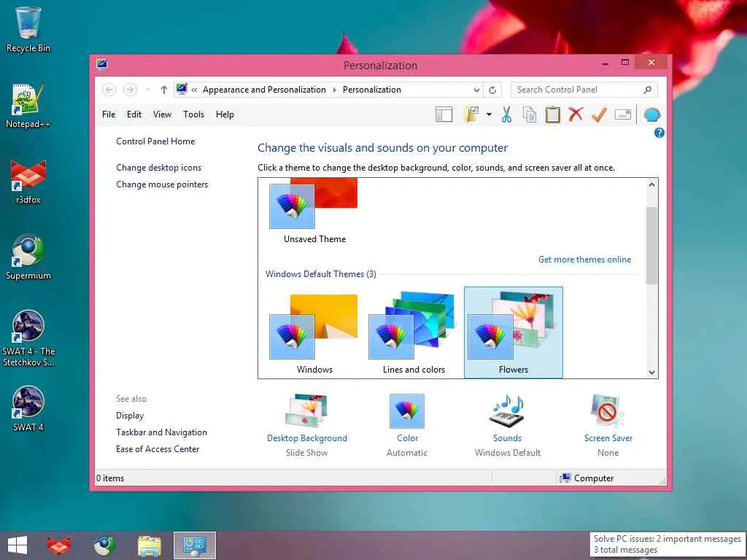The width and height of the screenshot is (747, 560).
Task: Open the Edit menu
Action: (134, 114)
